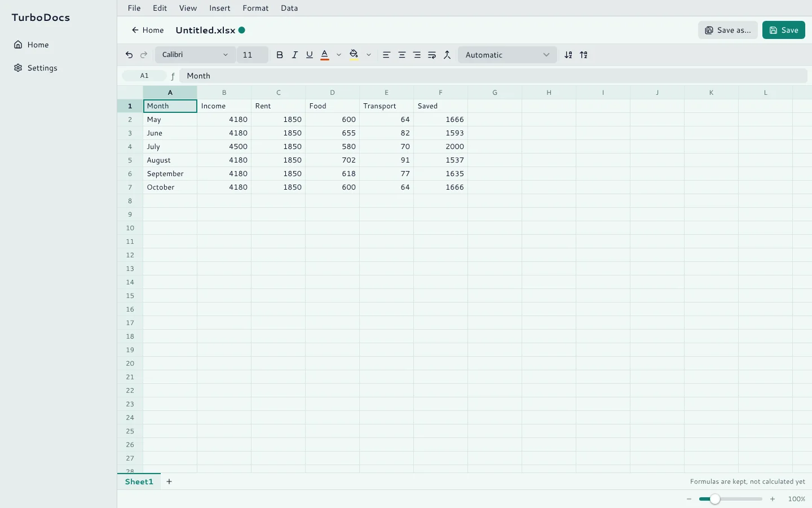Open the File menu
Image resolution: width=812 pixels, height=508 pixels.
134,8
